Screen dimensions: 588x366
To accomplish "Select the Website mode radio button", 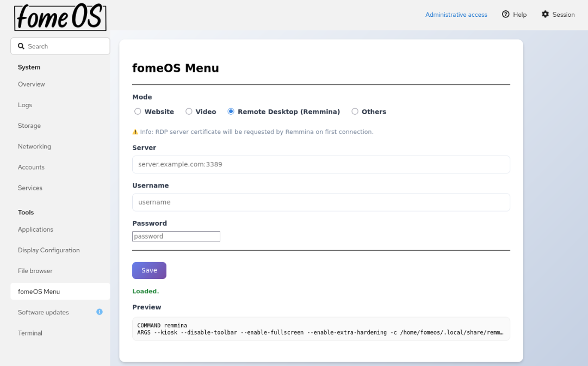I will point(138,111).
